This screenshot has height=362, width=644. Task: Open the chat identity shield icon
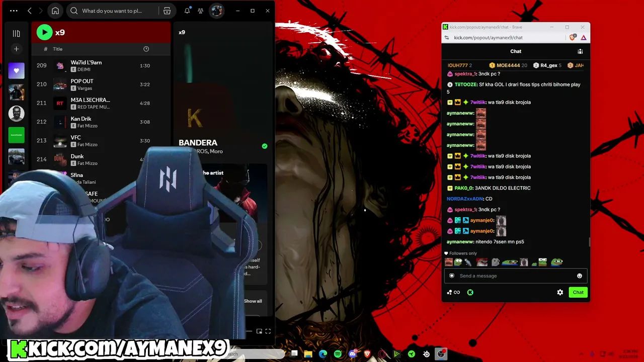coord(452,276)
